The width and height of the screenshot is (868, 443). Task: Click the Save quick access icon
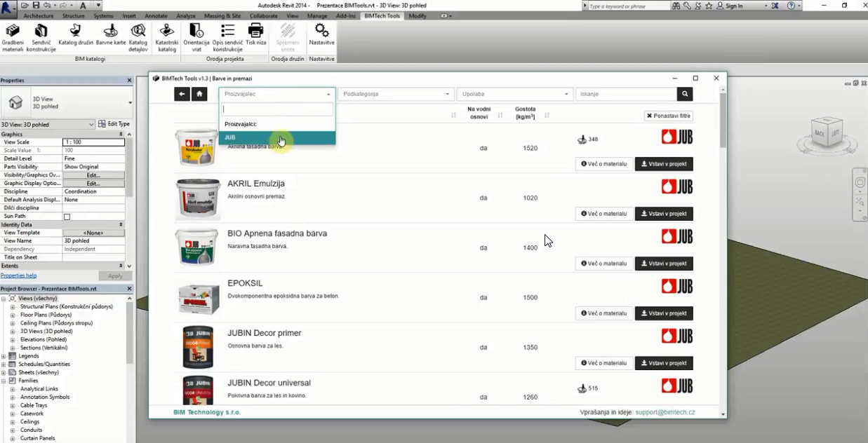36,6
